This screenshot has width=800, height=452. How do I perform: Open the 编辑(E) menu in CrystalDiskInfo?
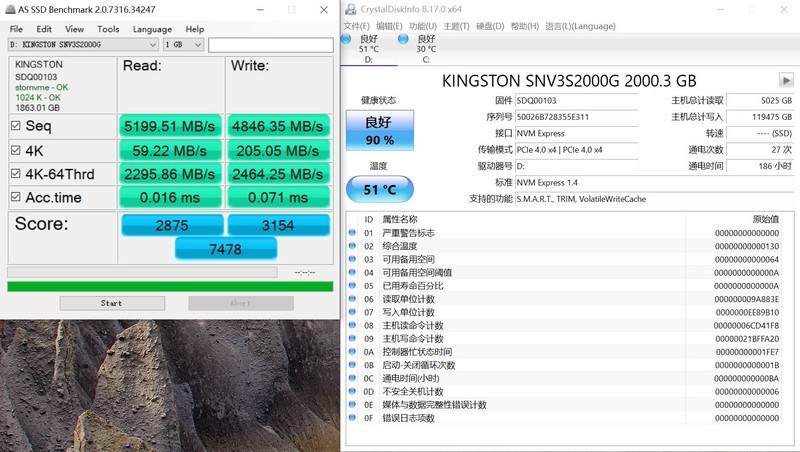tap(389, 26)
